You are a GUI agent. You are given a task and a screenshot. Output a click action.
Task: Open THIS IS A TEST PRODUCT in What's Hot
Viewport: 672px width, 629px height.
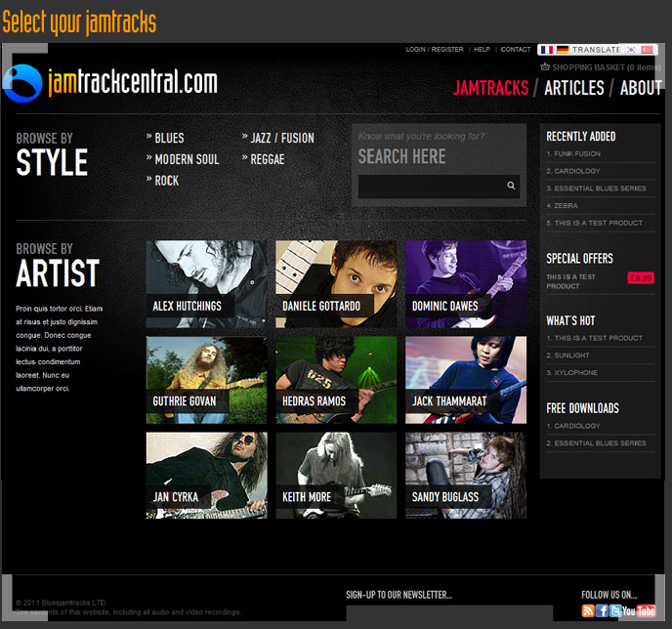pyautogui.click(x=599, y=338)
